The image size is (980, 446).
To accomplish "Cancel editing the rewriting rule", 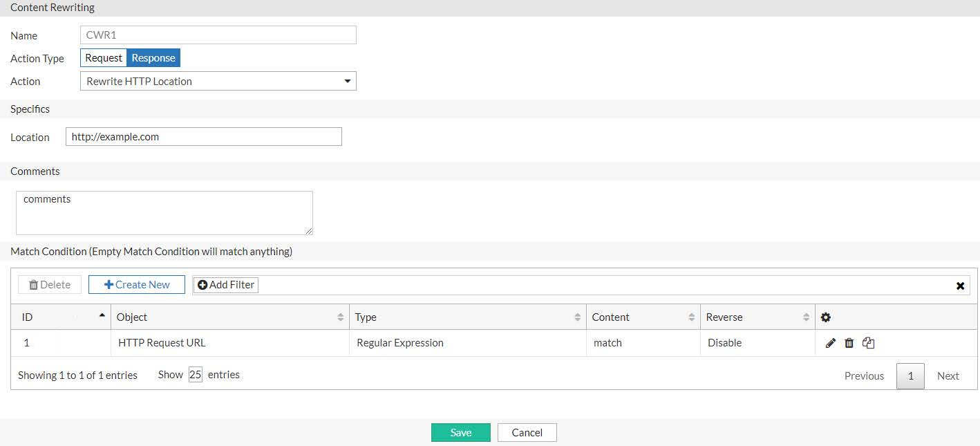I will (527, 431).
